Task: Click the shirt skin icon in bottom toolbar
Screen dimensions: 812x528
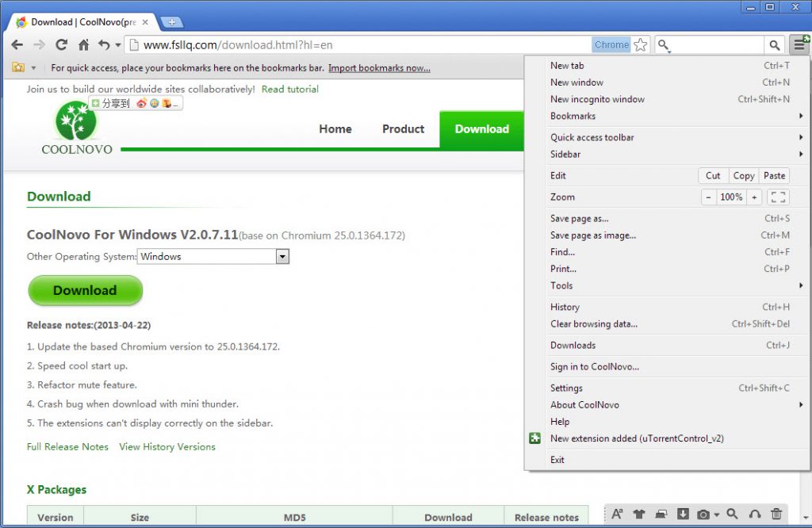Action: coord(639,514)
